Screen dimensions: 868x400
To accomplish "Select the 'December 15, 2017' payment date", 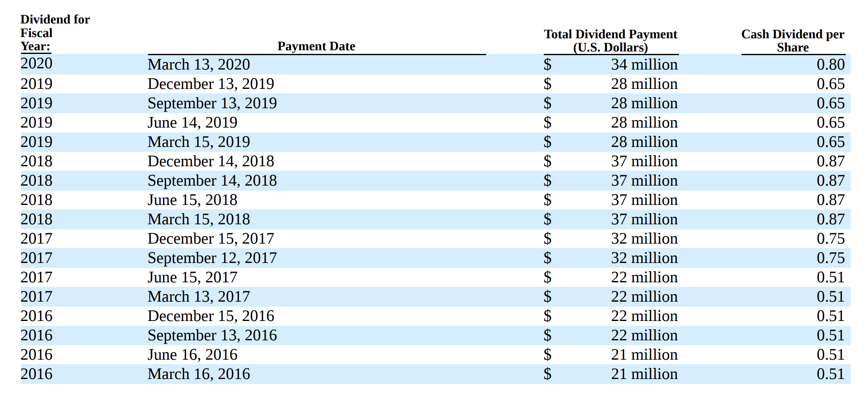I will (x=211, y=239).
